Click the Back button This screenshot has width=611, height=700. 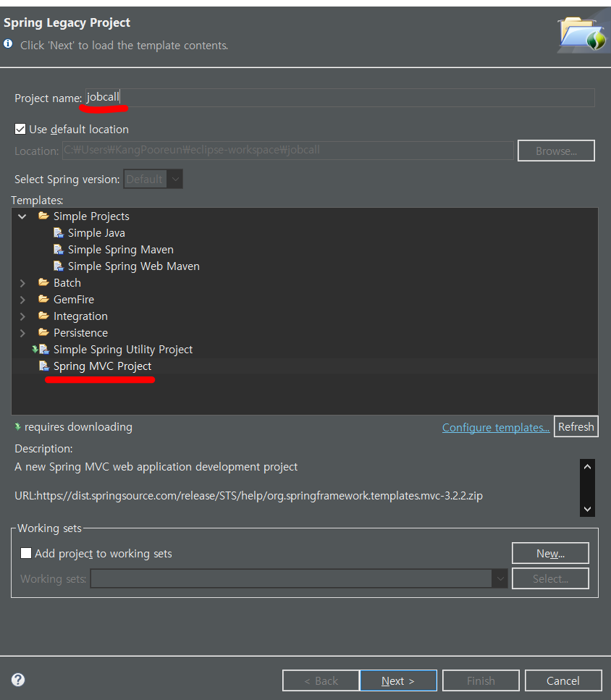[321, 680]
